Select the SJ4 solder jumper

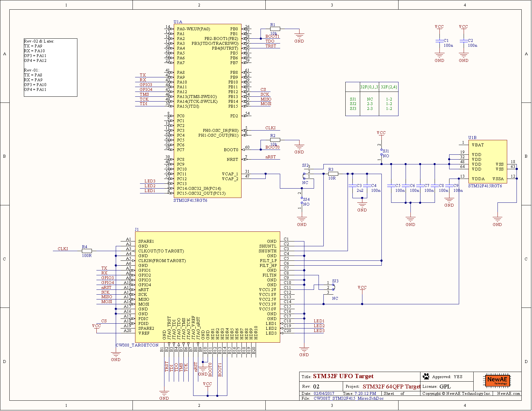302,201
